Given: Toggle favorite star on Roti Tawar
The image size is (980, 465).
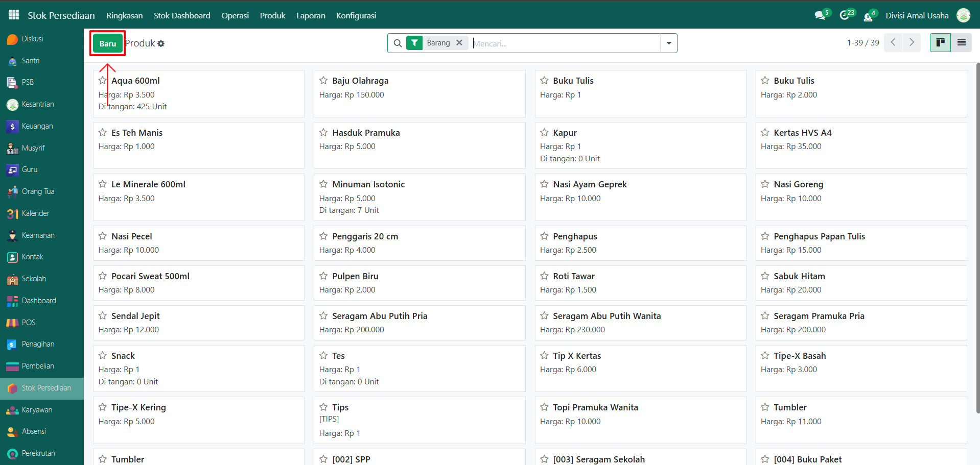Looking at the screenshot, I should point(544,276).
